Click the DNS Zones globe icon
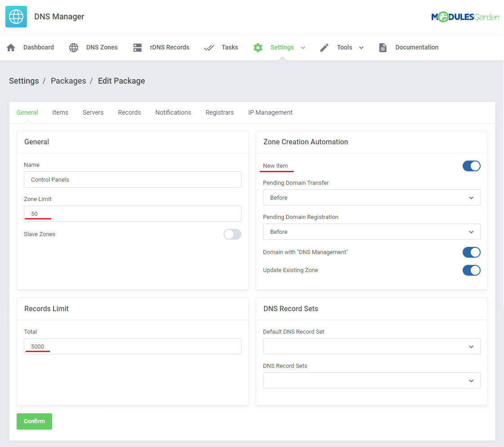504x447 pixels. pos(74,48)
